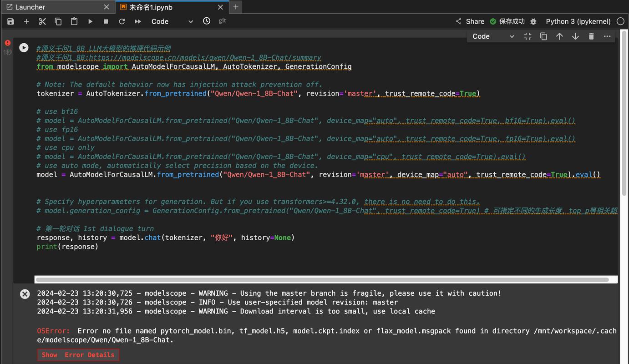The image size is (629, 364).
Task: Paste cell using the clipboard icon
Action: tap(74, 21)
